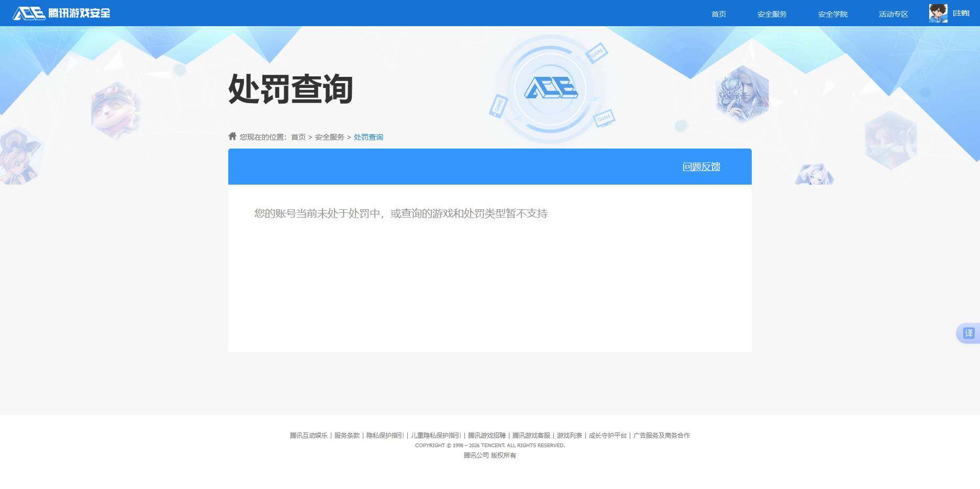
Task: Open the 安全服务 navigation menu
Action: point(772,14)
